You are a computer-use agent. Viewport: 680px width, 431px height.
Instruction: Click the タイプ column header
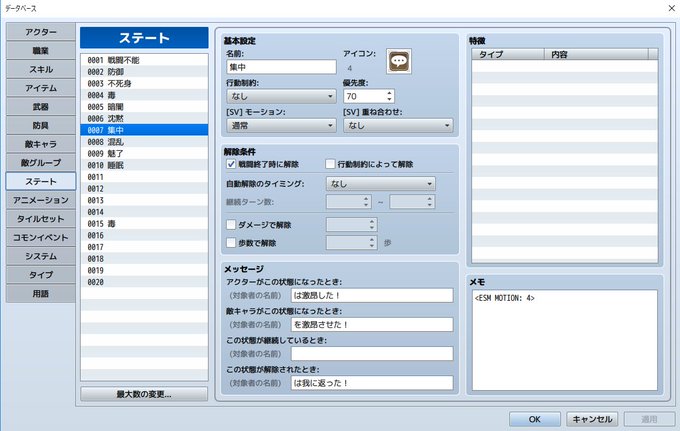[x=508, y=54]
